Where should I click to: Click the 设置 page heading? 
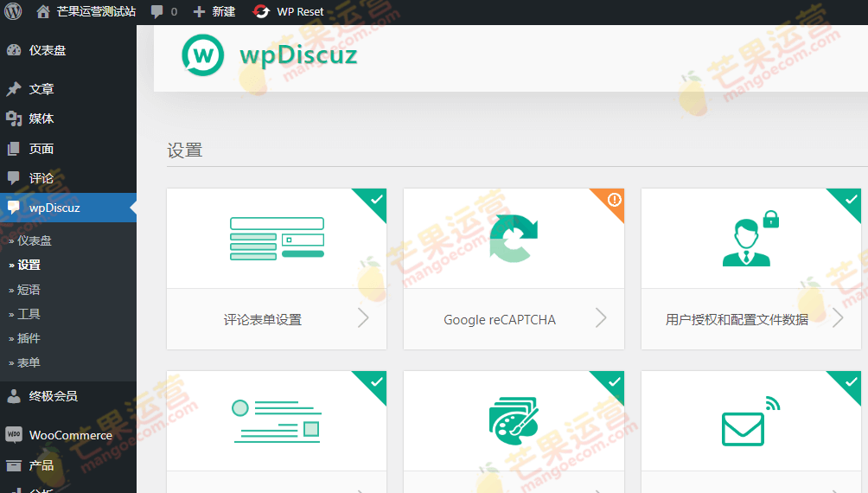(x=185, y=150)
